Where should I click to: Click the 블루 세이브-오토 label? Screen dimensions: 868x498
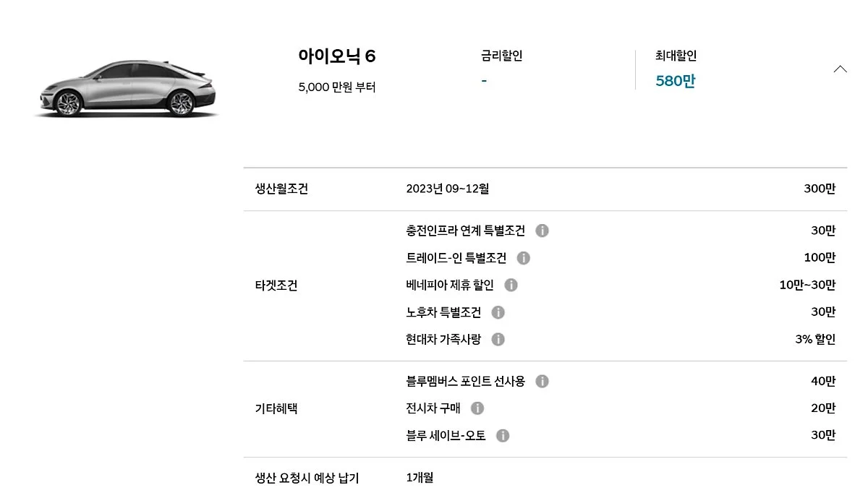(446, 436)
